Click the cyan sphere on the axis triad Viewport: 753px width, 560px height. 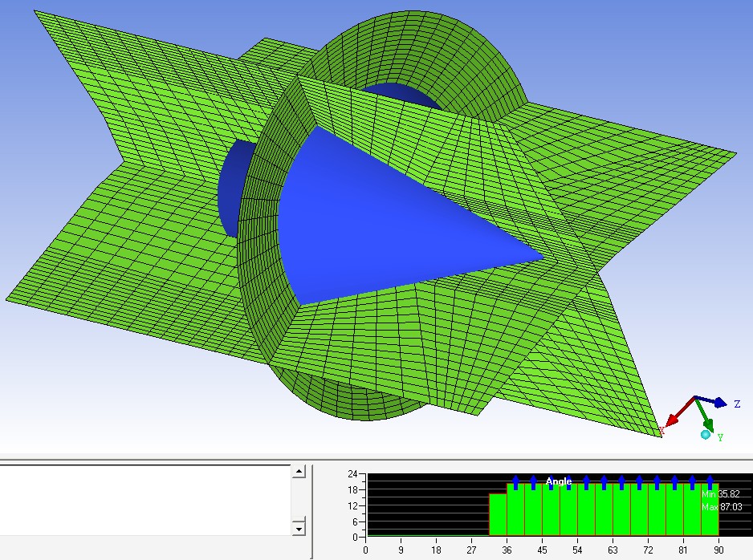(705, 435)
